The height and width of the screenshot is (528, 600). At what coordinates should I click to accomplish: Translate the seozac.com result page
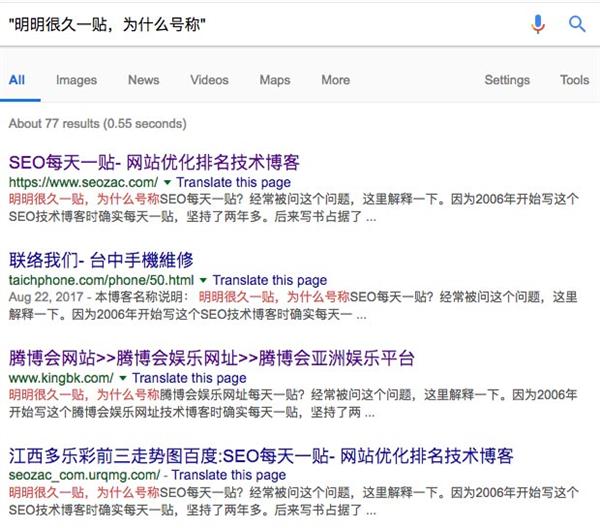click(233, 183)
